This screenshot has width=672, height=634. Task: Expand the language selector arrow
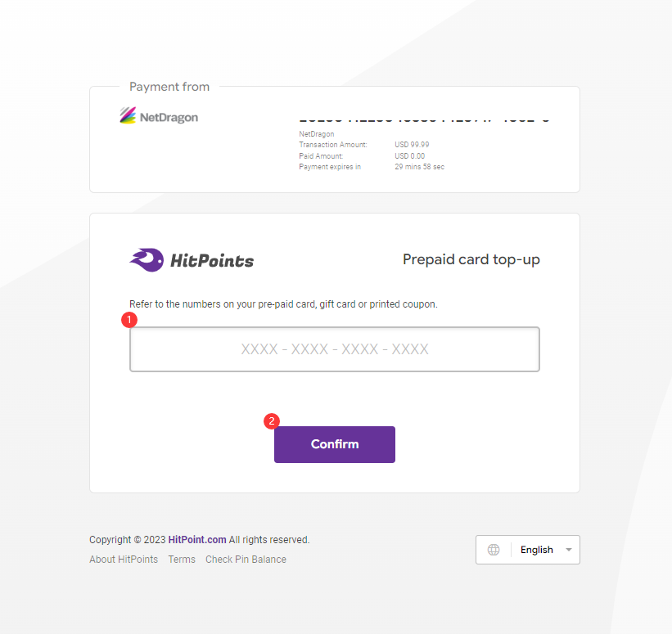[x=569, y=550]
